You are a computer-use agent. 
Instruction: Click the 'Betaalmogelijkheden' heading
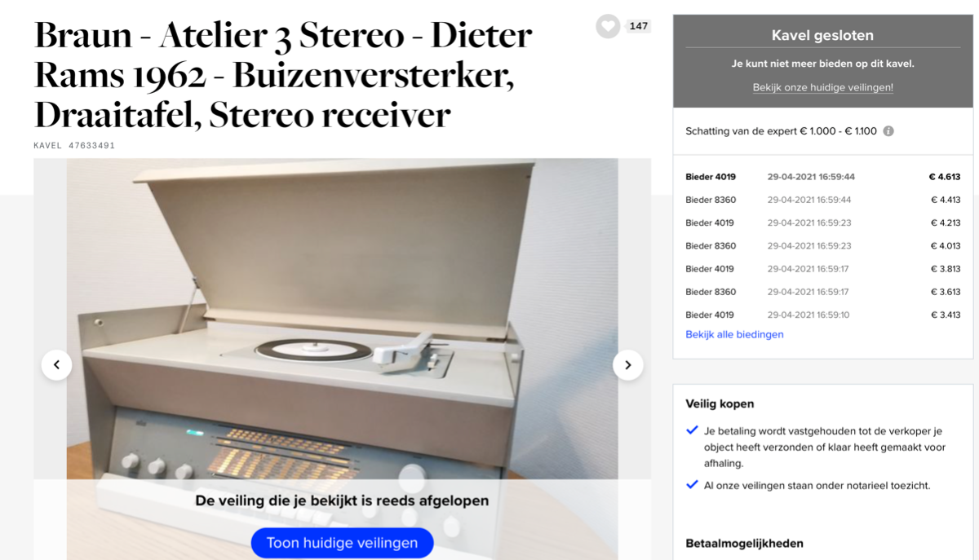pos(744,543)
